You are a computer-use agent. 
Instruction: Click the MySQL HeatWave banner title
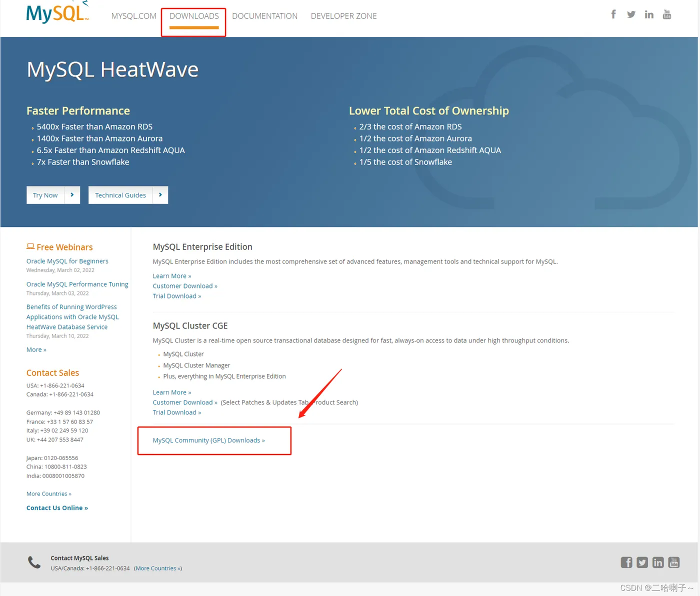pos(112,69)
